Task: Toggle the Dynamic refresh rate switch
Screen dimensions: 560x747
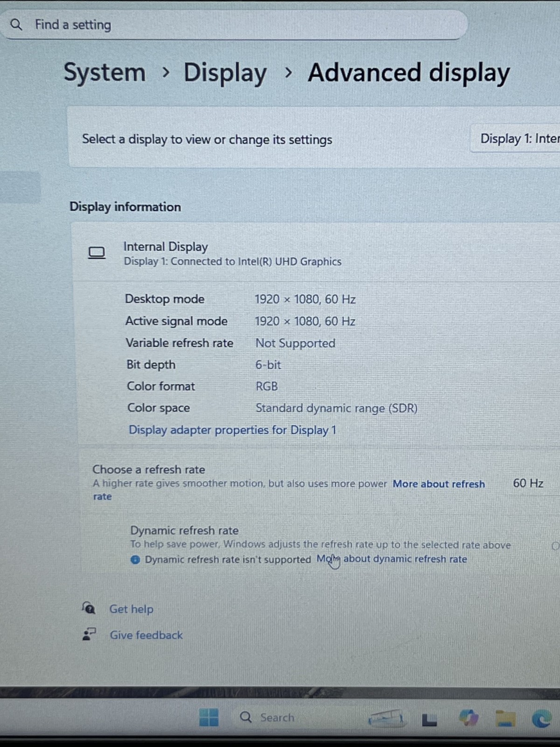Action: 555,545
